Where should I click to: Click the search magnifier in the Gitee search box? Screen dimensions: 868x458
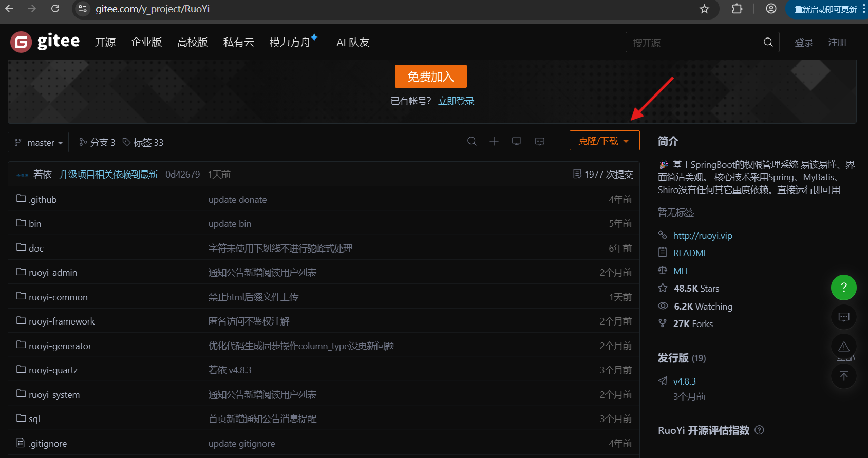click(x=768, y=42)
